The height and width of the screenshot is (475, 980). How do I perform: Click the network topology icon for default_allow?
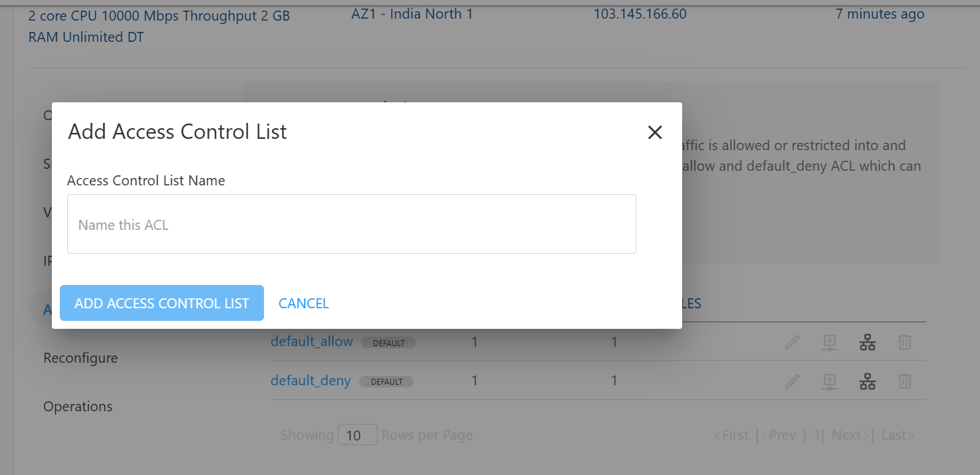(x=867, y=343)
